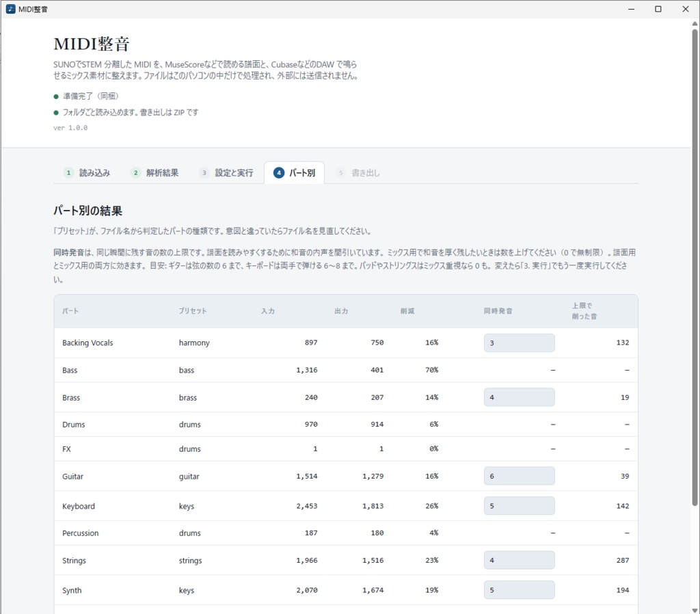
Task: Click Percussion input value 187
Action: (311, 533)
